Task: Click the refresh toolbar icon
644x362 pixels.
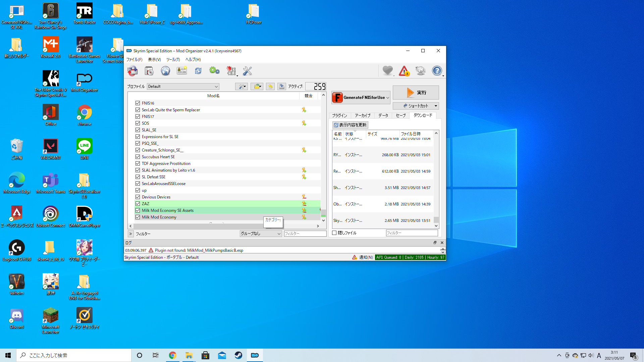Action: (x=198, y=71)
